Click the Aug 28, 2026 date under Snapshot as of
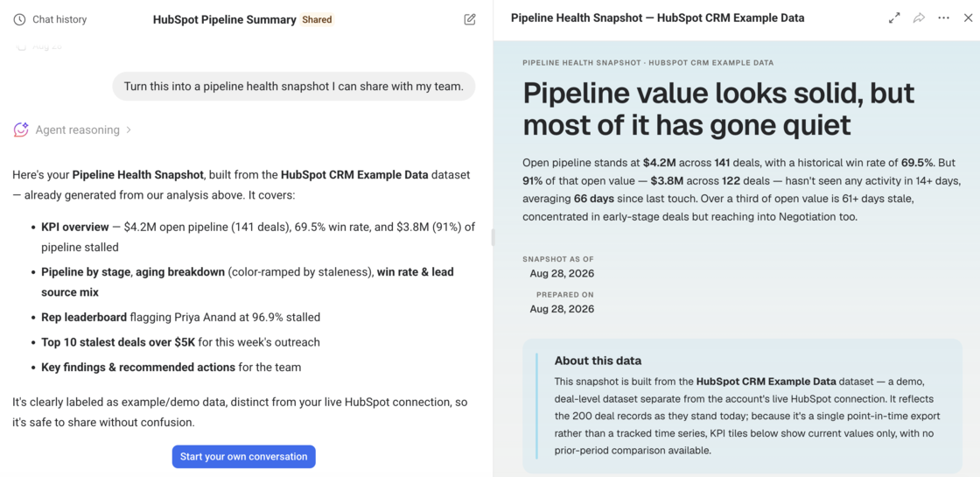 (x=562, y=273)
